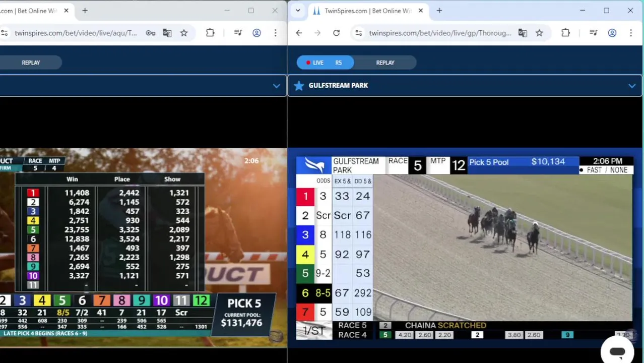The width and height of the screenshot is (644, 363).
Task: Close the tab in left window
Action: (x=66, y=10)
